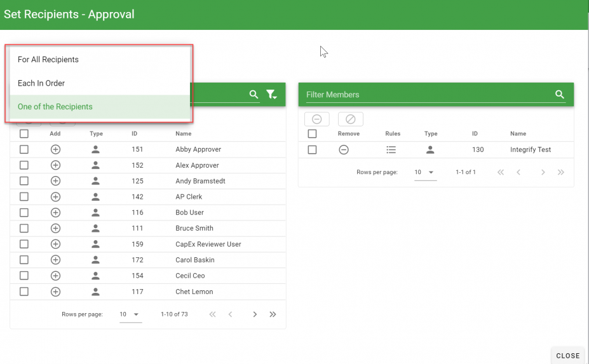Click into the Filter Members search field
589x364 pixels.
426,95
